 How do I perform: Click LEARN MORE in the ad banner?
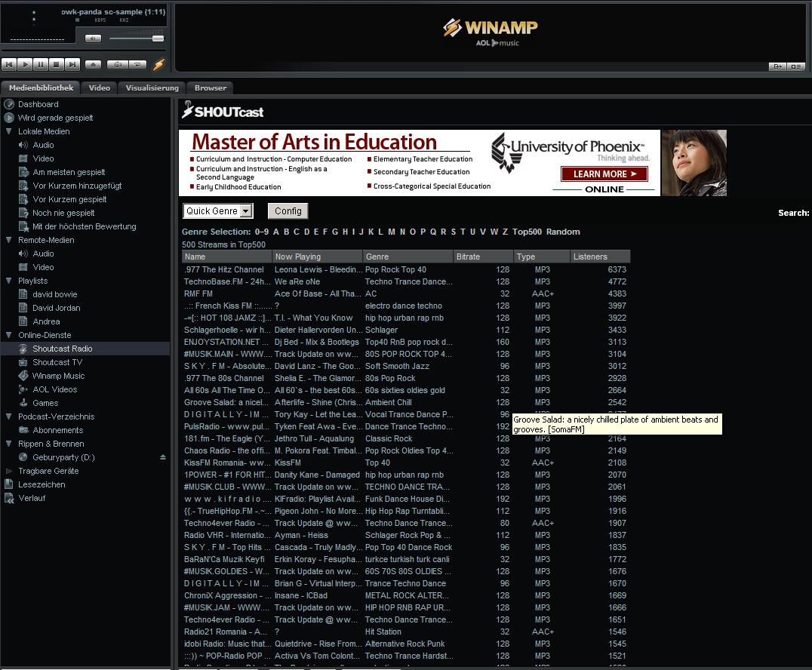click(x=604, y=174)
